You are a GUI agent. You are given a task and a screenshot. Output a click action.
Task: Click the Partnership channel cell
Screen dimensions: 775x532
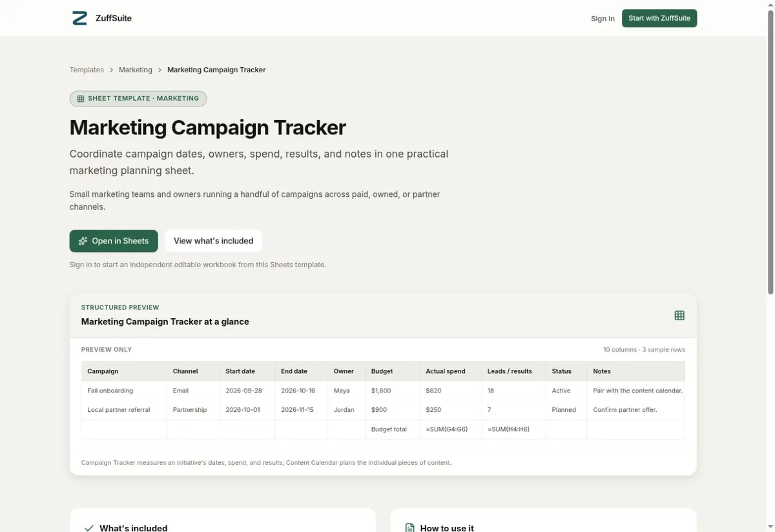(193, 410)
